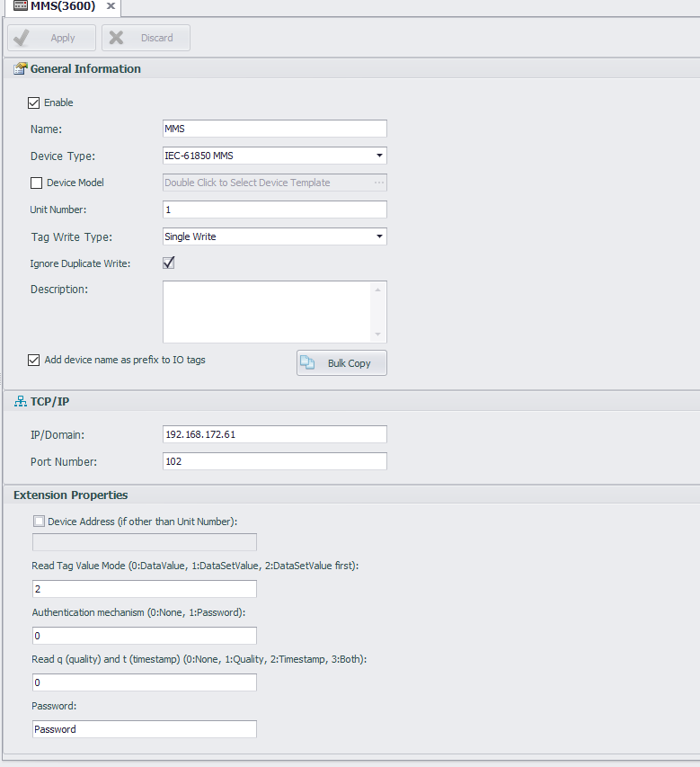
Task: Toggle Add device name as prefix checkbox
Action: pyautogui.click(x=35, y=360)
